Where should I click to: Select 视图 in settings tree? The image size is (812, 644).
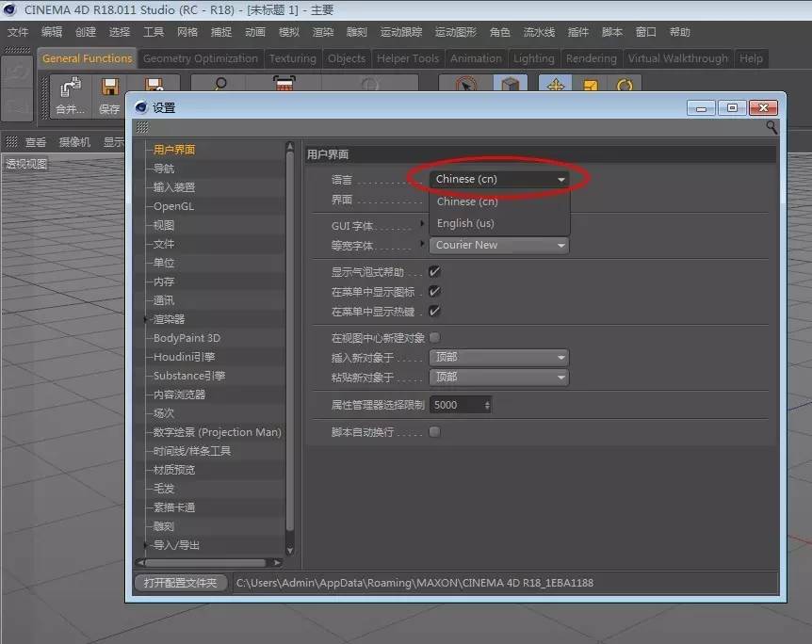[x=164, y=225]
